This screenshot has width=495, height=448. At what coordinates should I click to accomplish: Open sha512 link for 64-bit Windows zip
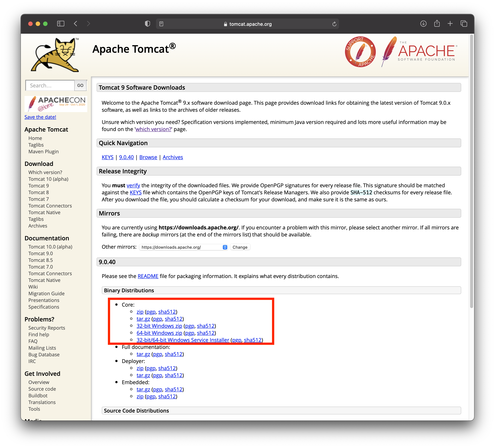pyautogui.click(x=206, y=333)
